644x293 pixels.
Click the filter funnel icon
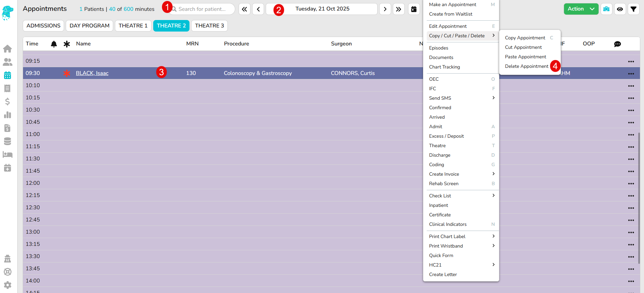(x=633, y=9)
